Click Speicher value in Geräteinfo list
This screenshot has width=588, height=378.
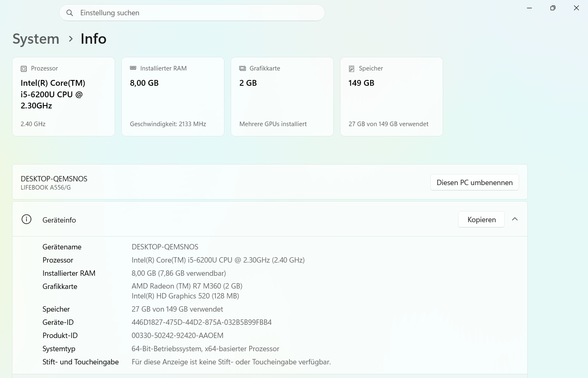pos(177,309)
